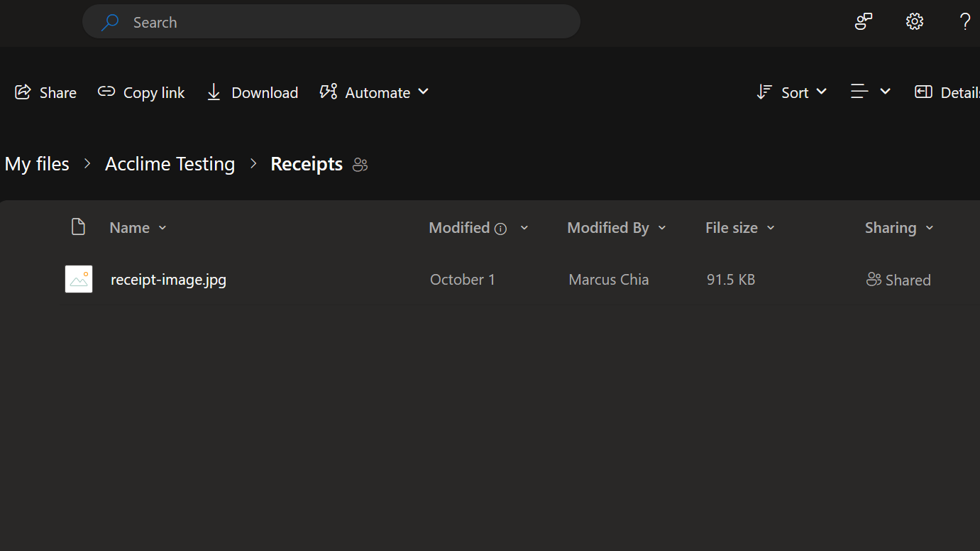Click the Shared label on receipt-image.jpg row
This screenshot has height=551, width=980.
tap(898, 279)
